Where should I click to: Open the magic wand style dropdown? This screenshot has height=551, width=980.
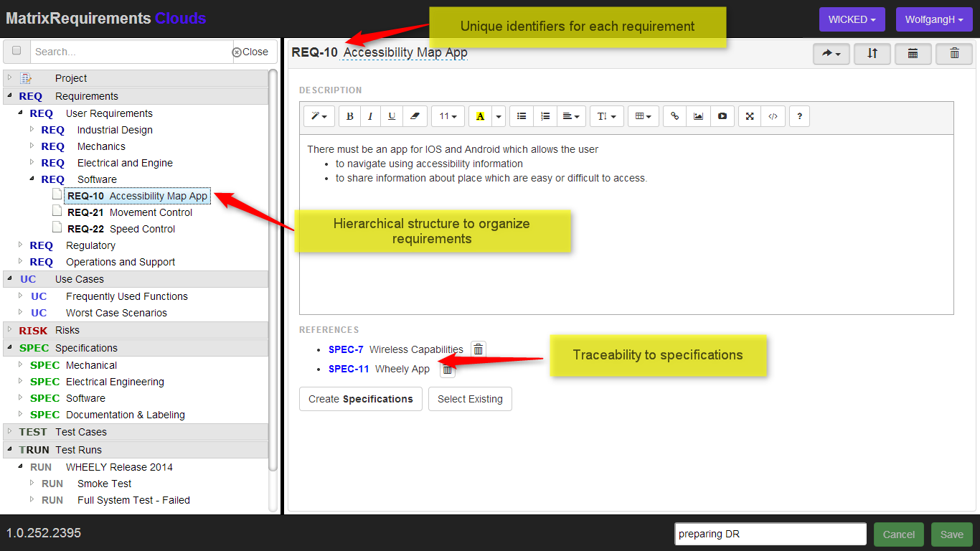(319, 116)
